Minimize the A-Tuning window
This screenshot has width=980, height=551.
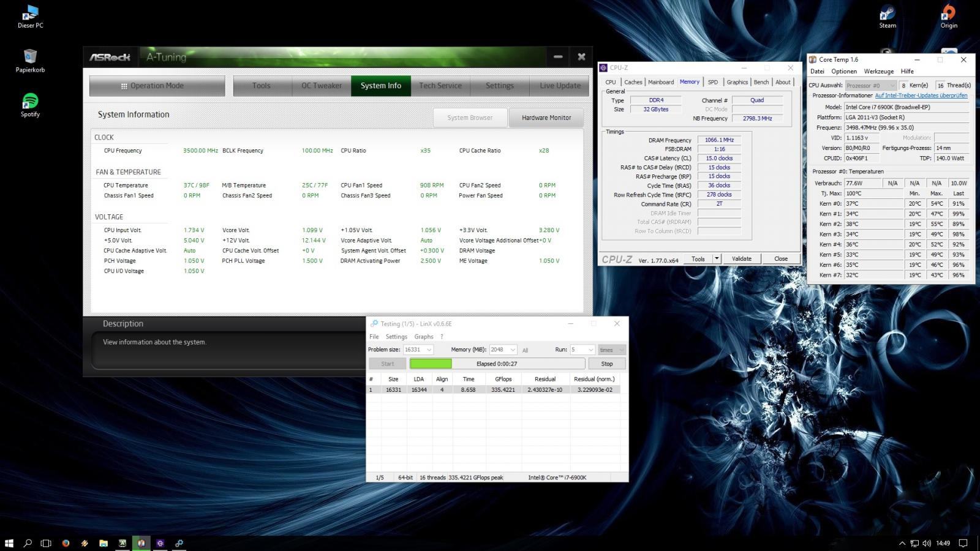point(558,57)
